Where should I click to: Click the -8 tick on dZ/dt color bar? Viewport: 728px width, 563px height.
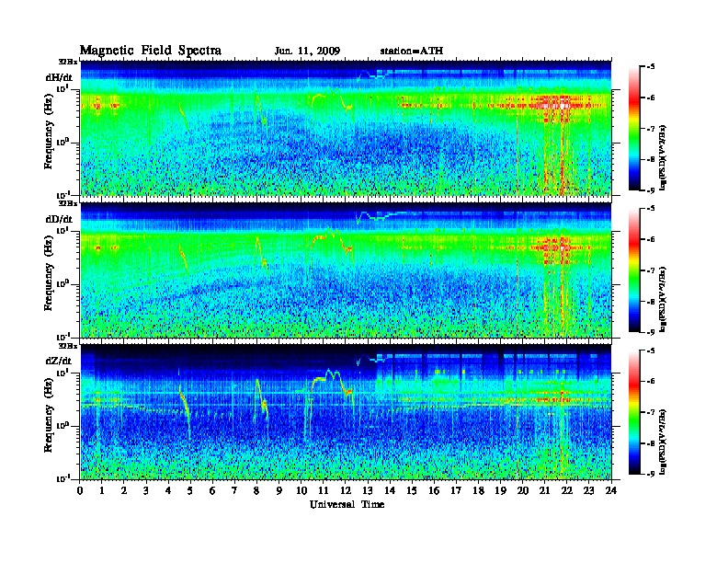[x=651, y=443]
